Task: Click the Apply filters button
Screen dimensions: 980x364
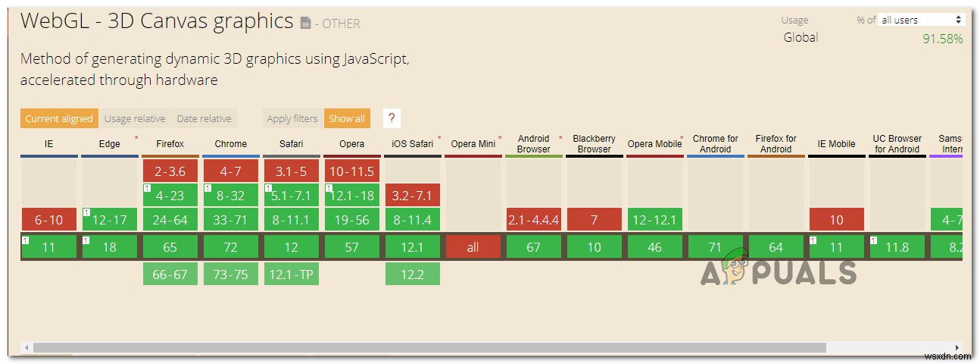Action: point(292,118)
